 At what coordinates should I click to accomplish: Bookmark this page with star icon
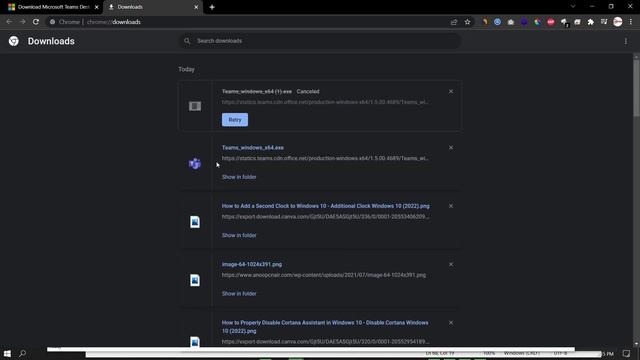tap(467, 22)
